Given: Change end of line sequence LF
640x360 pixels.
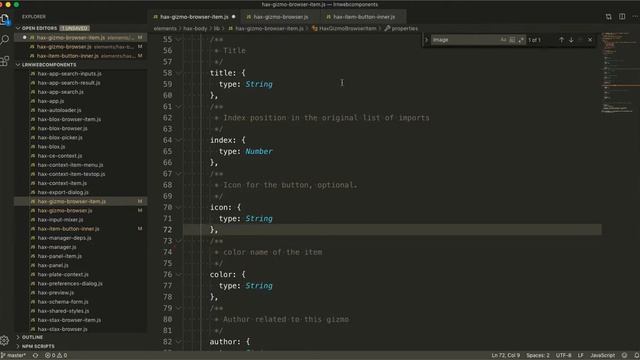Looking at the screenshot, I should coord(580,356).
